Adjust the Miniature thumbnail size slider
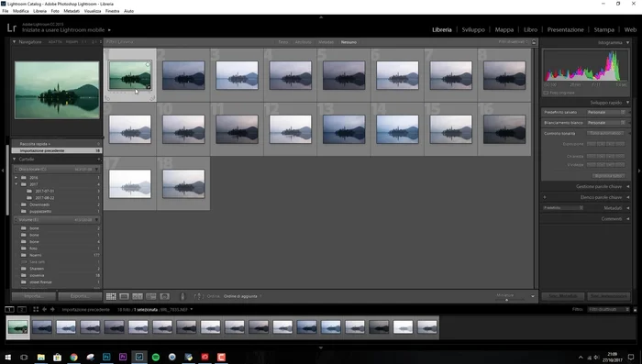The width and height of the screenshot is (642, 364). (506, 300)
